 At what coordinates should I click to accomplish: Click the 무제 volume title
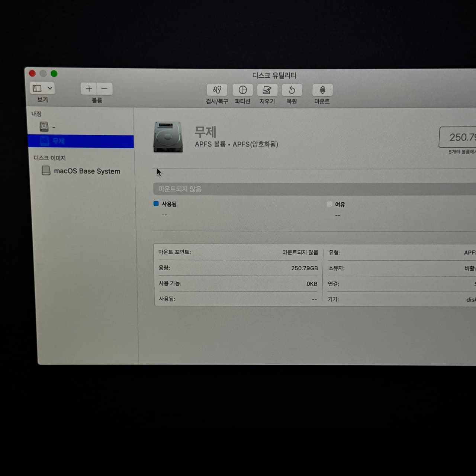pos(205,132)
